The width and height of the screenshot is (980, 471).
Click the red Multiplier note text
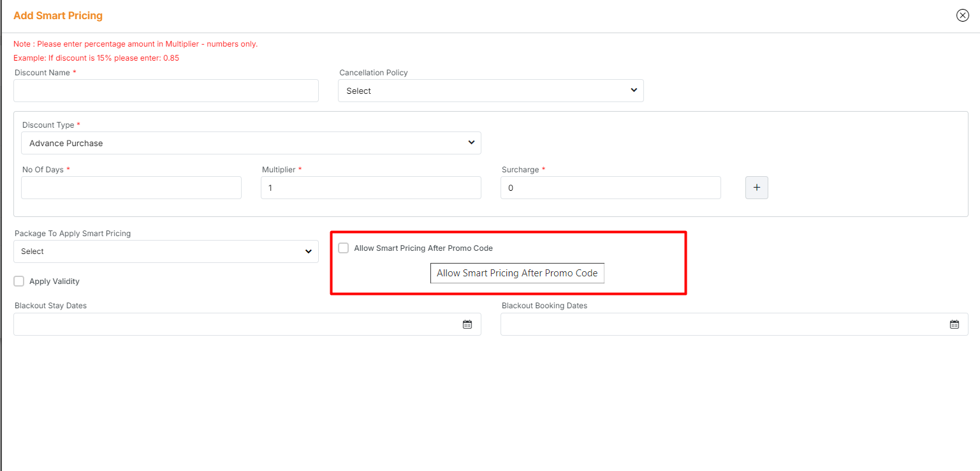pos(135,44)
